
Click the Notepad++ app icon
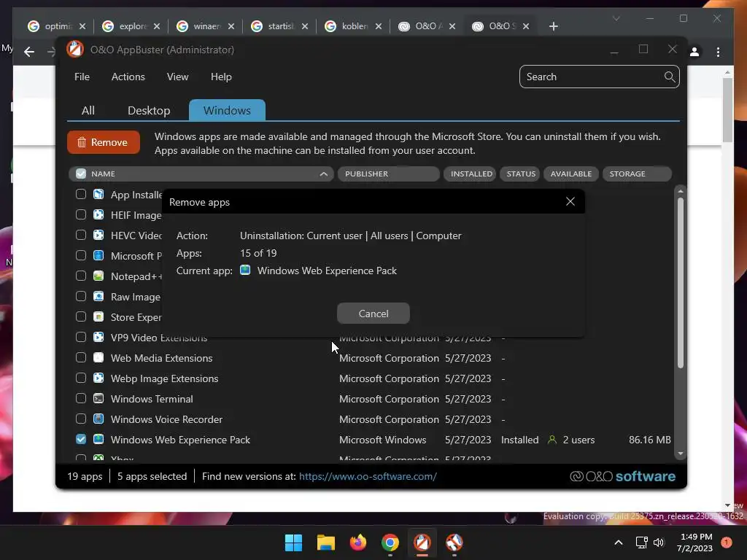pyautogui.click(x=98, y=276)
